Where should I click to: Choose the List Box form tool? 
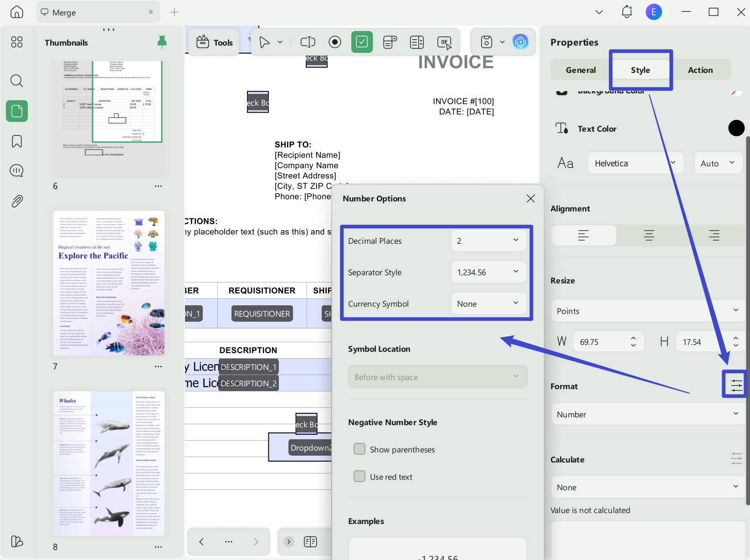(417, 42)
